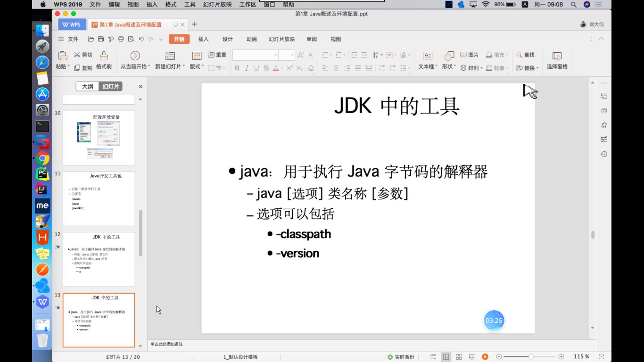644x362 pixels.
Task: Switch to slide sorter view in status bar
Action: (x=458, y=357)
